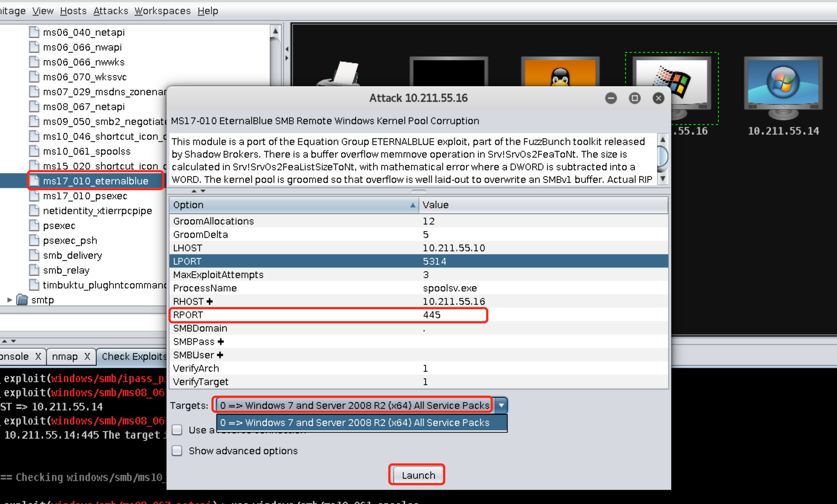Toggle the Use a reverse connection checkbox
The width and height of the screenshot is (837, 504).
click(x=177, y=430)
